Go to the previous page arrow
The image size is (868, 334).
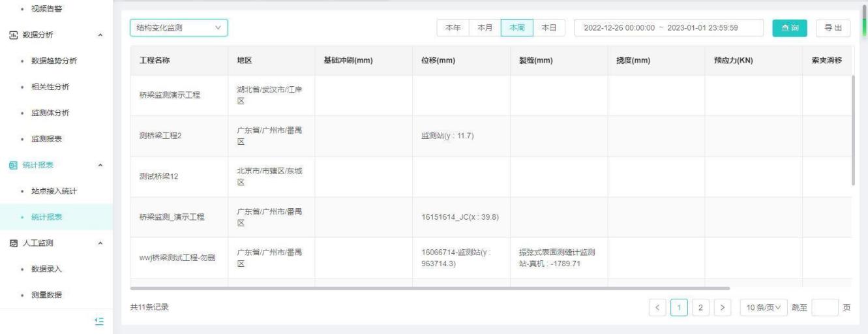coord(658,307)
